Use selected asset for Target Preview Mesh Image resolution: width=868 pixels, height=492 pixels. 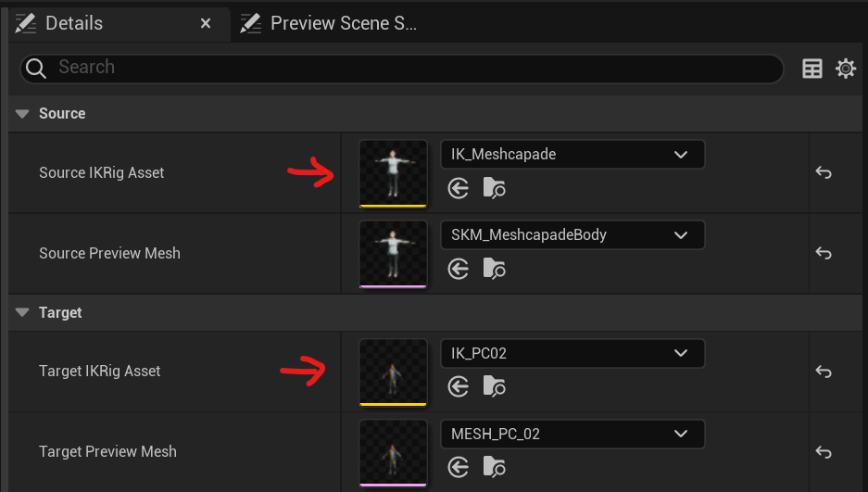[x=459, y=466]
